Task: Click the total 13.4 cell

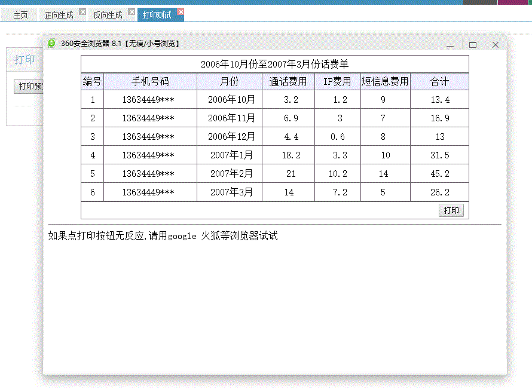Action: pyautogui.click(x=440, y=99)
